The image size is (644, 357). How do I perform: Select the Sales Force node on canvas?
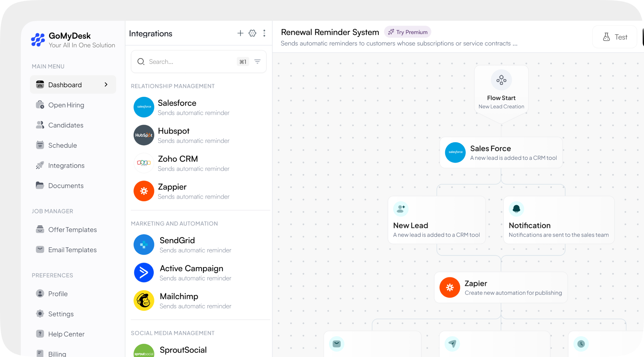501,153
